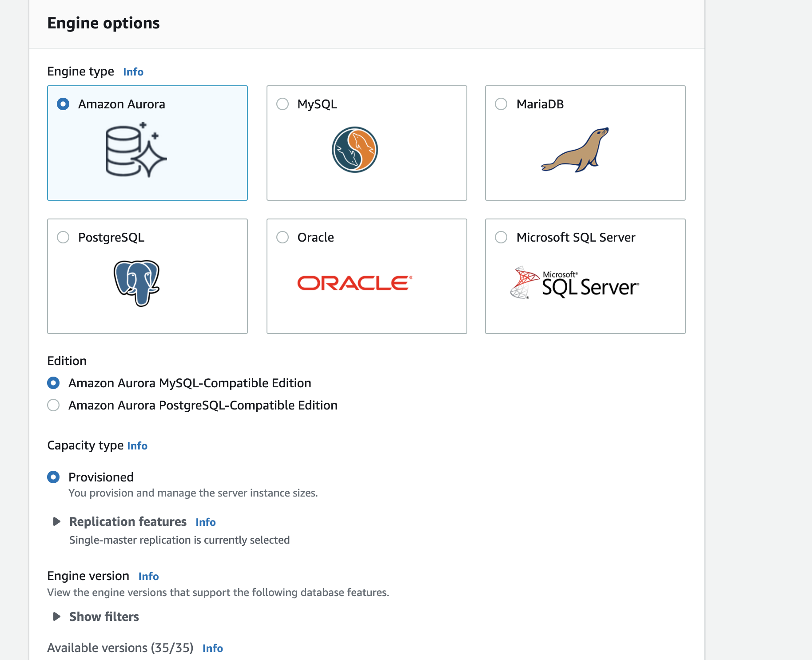
Task: Click the Microsoft SQL Server logo
Action: 575,282
